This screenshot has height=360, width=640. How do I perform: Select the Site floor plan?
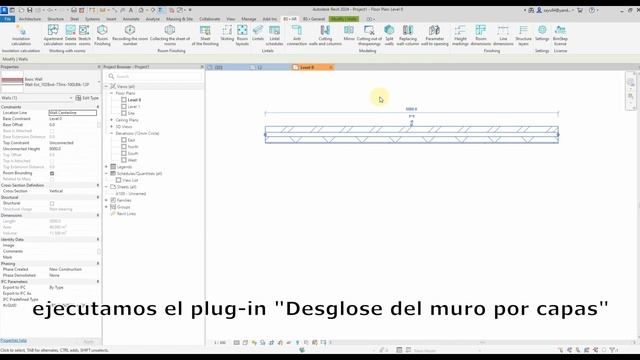131,113
